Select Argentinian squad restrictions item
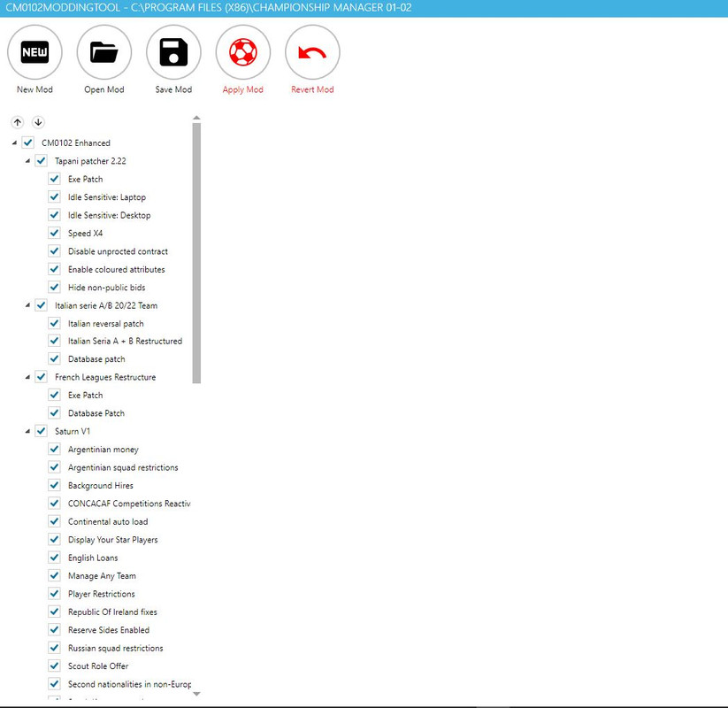Screen dimensions: 728x708 (x=123, y=467)
